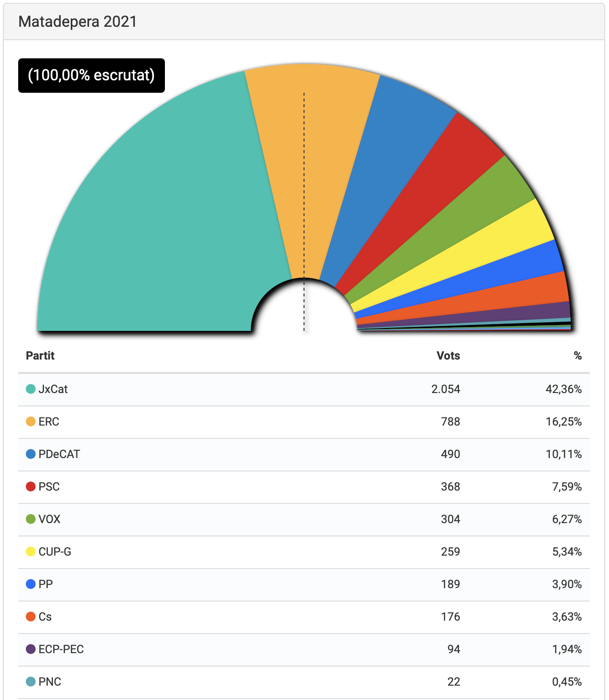Click the PP blue legend dot
Viewport: 609px width, 700px height.
31,584
